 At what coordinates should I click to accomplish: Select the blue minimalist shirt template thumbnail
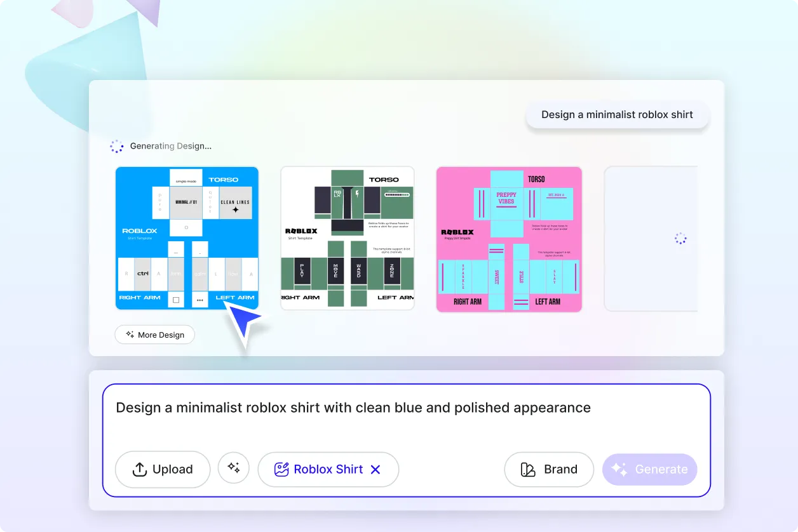[x=187, y=239]
